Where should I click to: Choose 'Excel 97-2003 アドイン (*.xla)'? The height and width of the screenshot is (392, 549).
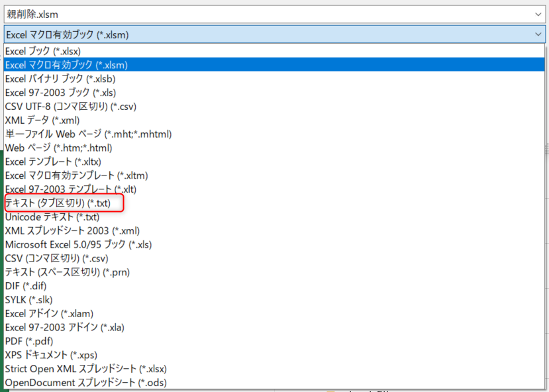(274, 328)
